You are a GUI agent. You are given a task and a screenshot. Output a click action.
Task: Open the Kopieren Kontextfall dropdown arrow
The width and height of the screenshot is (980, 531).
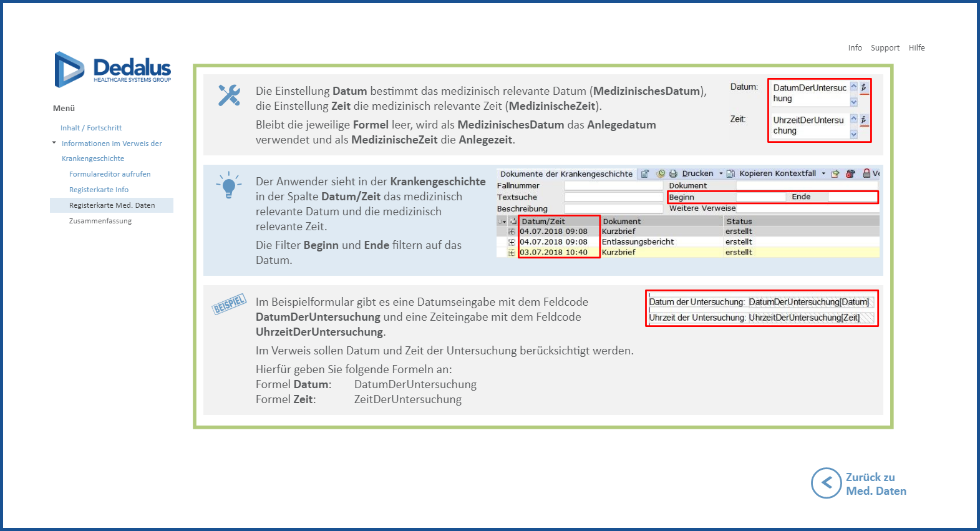coord(823,173)
